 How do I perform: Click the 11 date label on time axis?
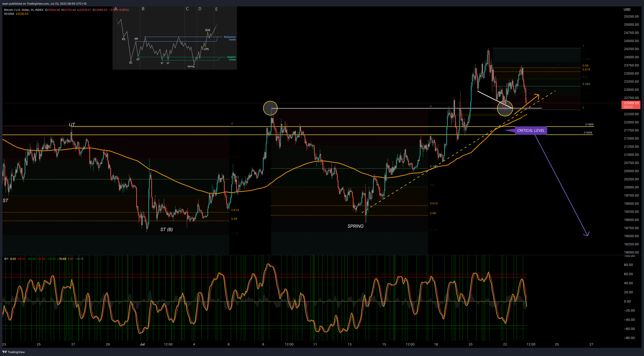[315, 344]
